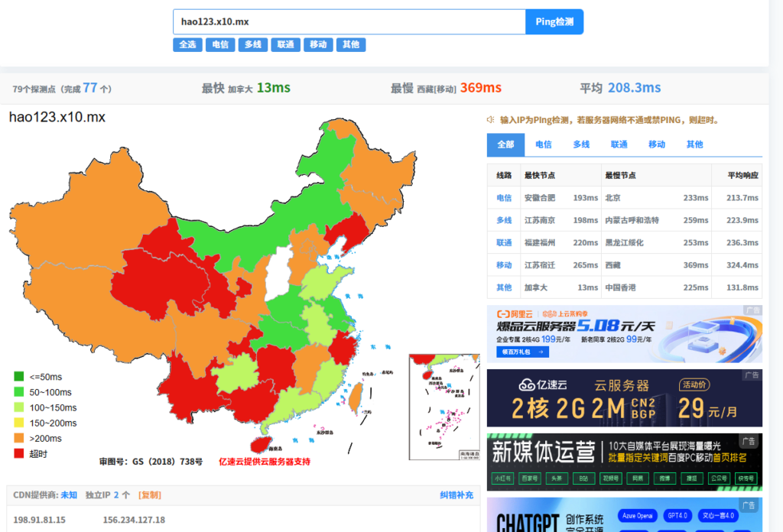Click the [复制] copy IP link

tap(150, 495)
